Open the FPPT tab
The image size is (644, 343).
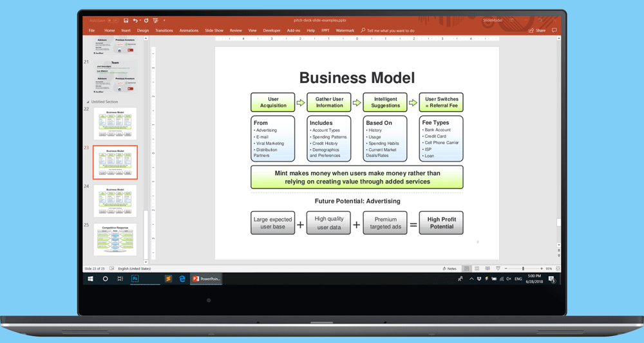(x=325, y=30)
